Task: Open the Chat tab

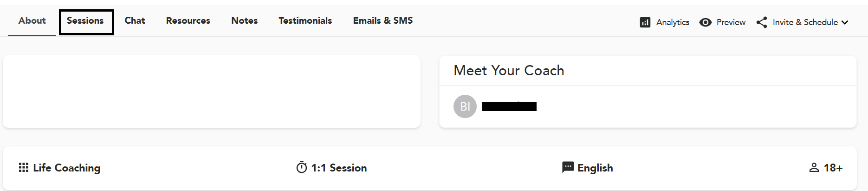Action: pos(135,21)
